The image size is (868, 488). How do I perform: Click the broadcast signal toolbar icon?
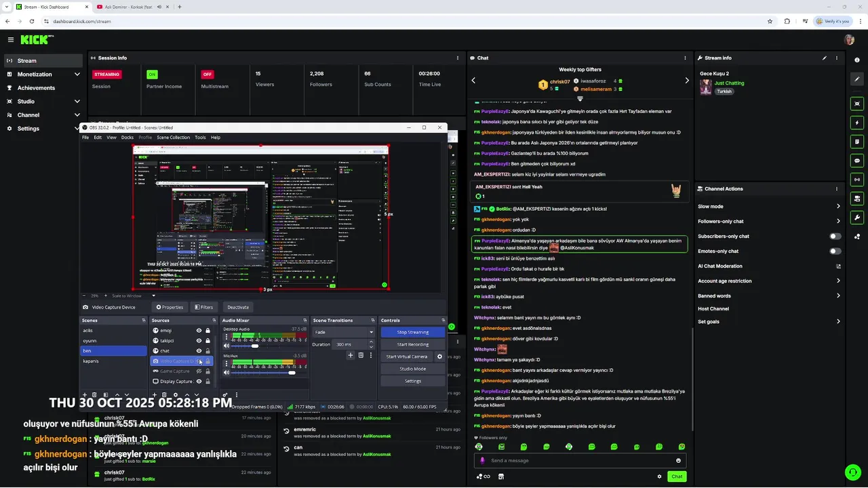(857, 180)
